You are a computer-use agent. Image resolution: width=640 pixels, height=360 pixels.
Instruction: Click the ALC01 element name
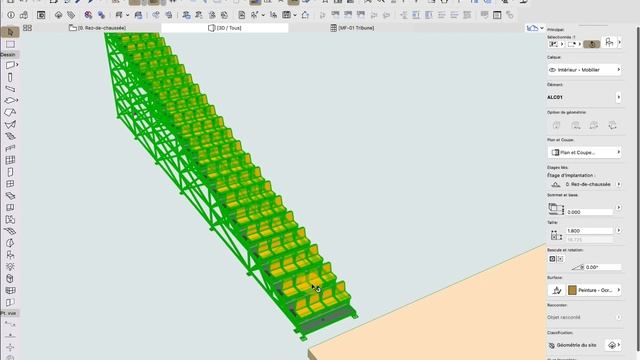[555, 97]
